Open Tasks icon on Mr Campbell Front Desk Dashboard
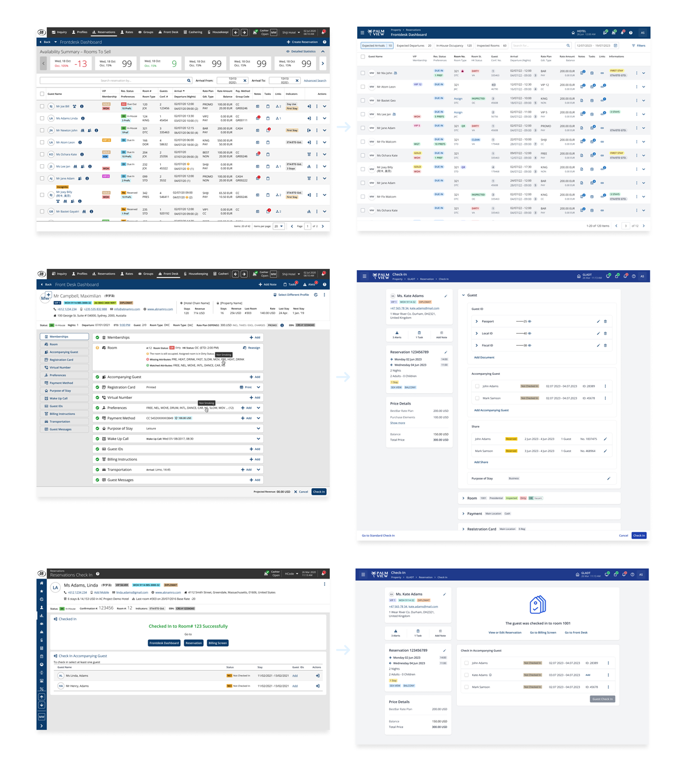687x784 pixels. tap(286, 284)
